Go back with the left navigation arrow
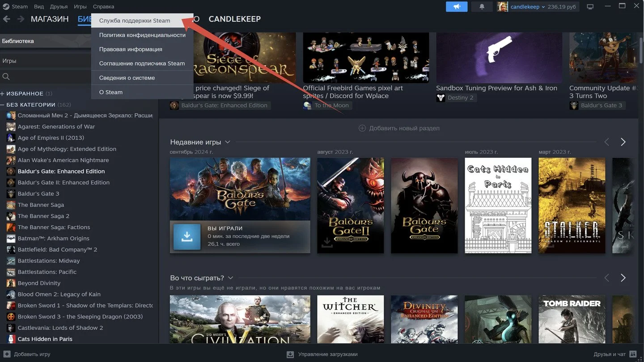The height and width of the screenshot is (362, 644). (x=6, y=19)
